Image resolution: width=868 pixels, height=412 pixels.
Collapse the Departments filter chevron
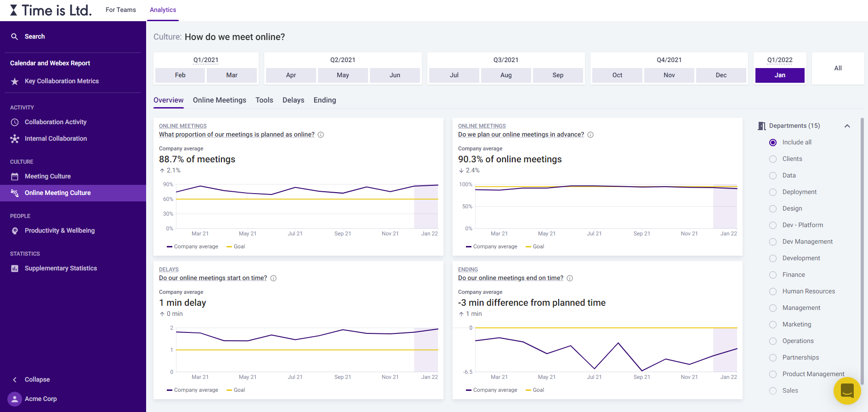[847, 126]
